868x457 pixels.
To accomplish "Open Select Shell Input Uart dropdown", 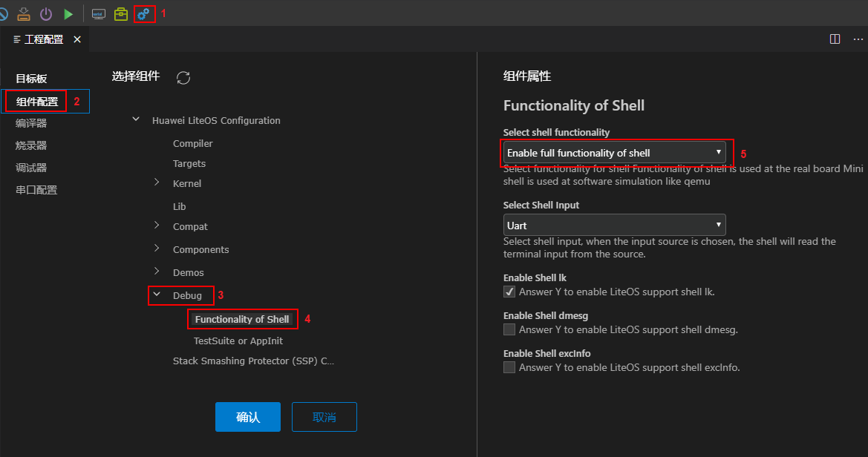I will (615, 226).
